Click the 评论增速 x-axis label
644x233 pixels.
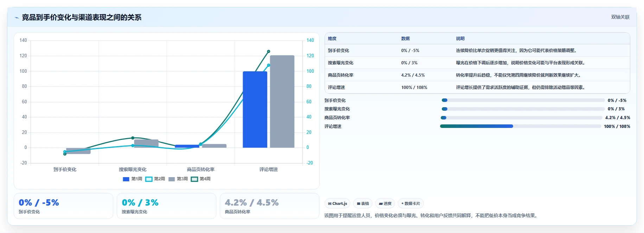[269, 169]
